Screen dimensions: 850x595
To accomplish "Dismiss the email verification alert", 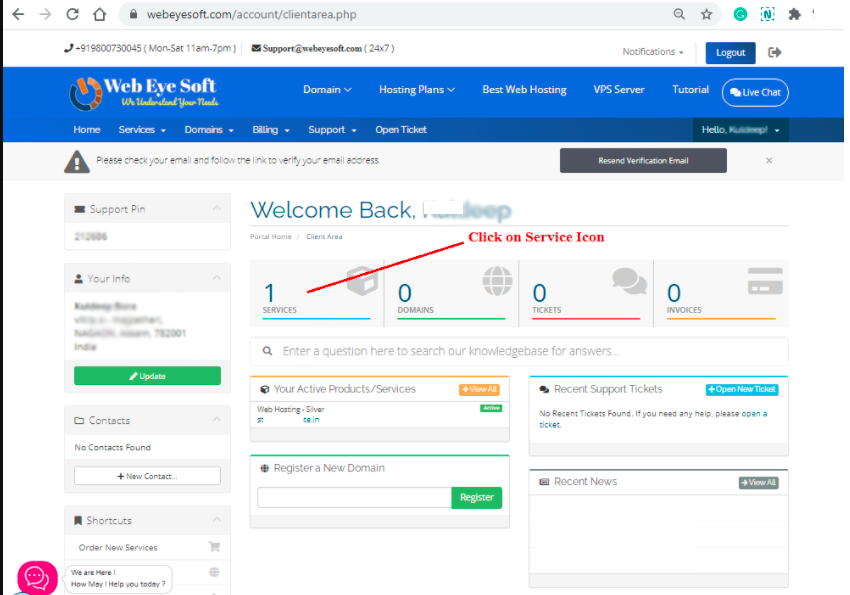I will [x=769, y=160].
